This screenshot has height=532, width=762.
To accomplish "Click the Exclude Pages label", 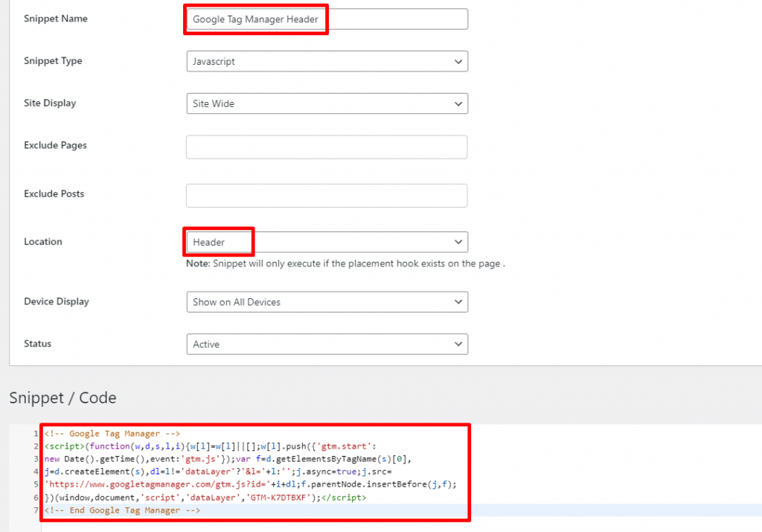I will (x=55, y=145).
